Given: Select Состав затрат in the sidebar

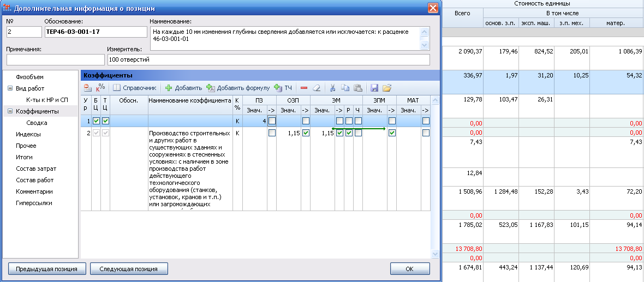Looking at the screenshot, I should [36, 169].
